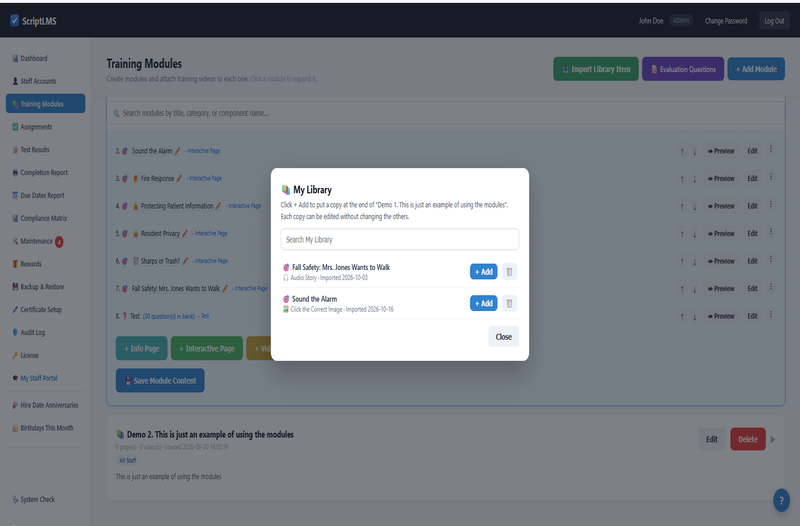Click the + Interactive Page button
800x526 pixels.
click(x=207, y=348)
